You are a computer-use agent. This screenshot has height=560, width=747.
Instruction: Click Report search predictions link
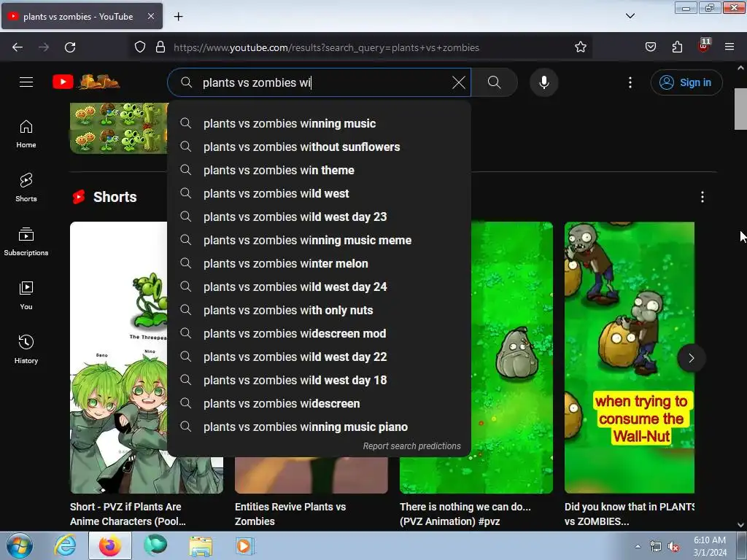click(x=411, y=446)
